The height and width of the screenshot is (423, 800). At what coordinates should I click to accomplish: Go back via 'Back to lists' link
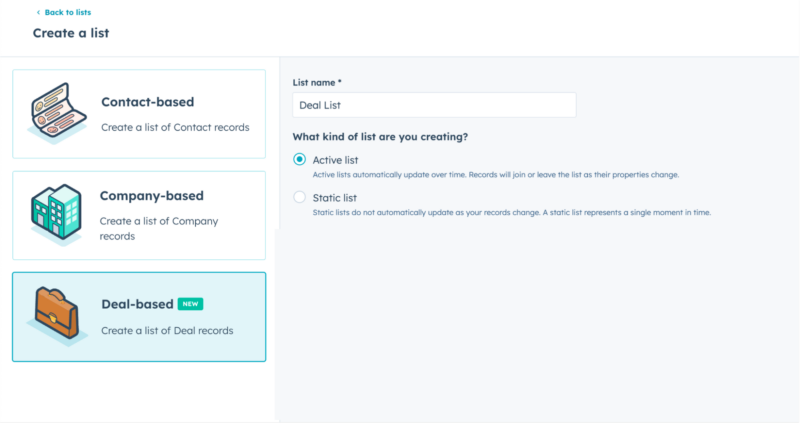(68, 12)
